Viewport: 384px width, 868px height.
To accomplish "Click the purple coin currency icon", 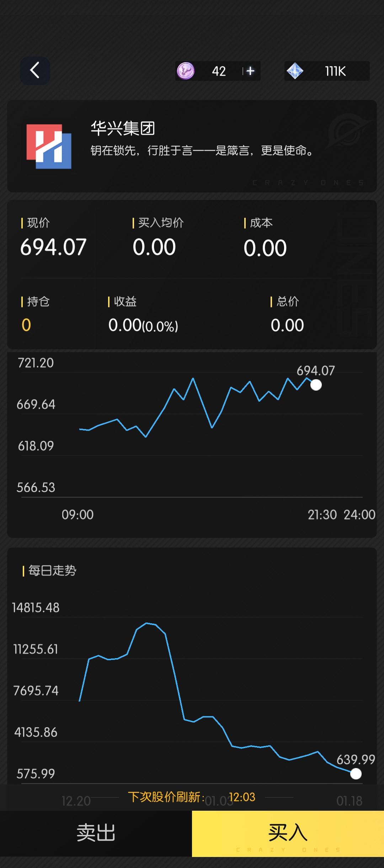I will click(x=186, y=71).
